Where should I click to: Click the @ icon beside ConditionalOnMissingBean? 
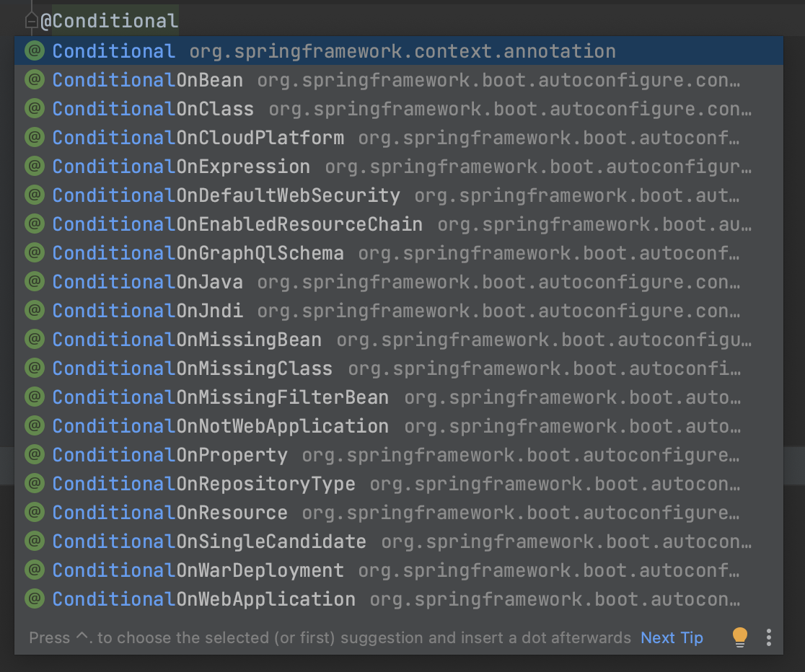[x=34, y=339]
